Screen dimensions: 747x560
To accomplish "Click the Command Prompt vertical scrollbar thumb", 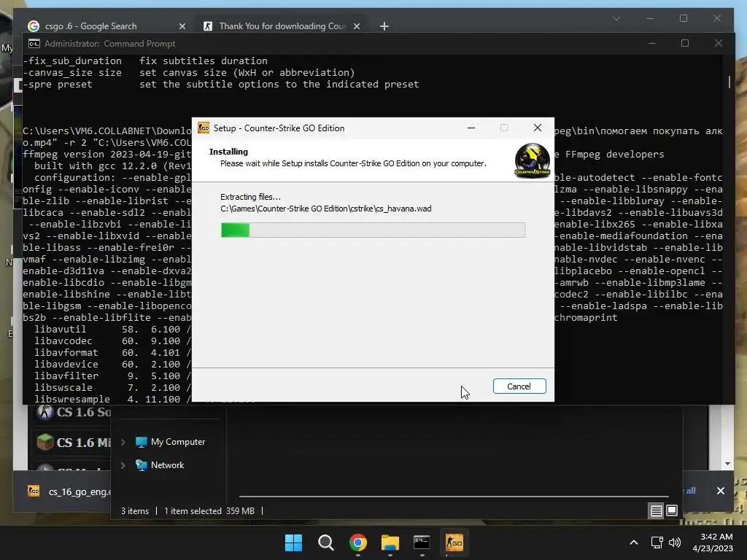I will point(729,82).
